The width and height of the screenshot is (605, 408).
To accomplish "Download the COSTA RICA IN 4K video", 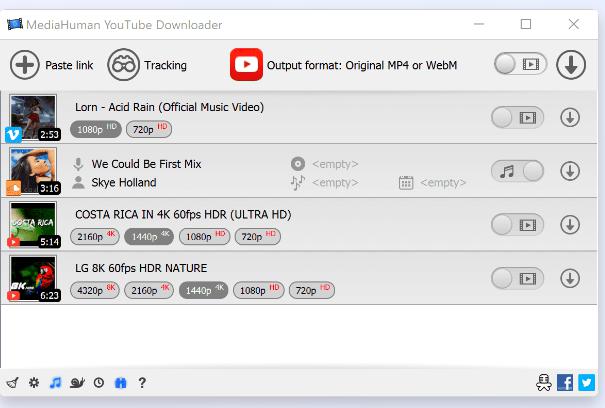I will [x=570, y=225].
